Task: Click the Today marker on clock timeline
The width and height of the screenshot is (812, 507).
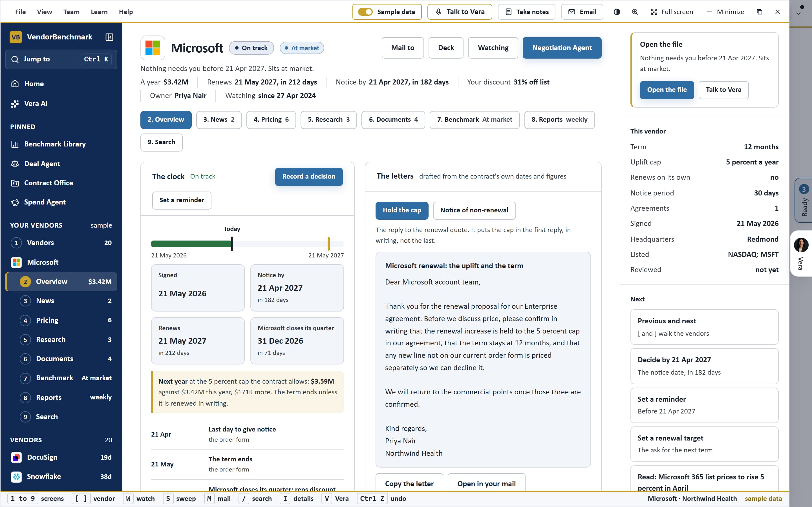Action: point(232,244)
